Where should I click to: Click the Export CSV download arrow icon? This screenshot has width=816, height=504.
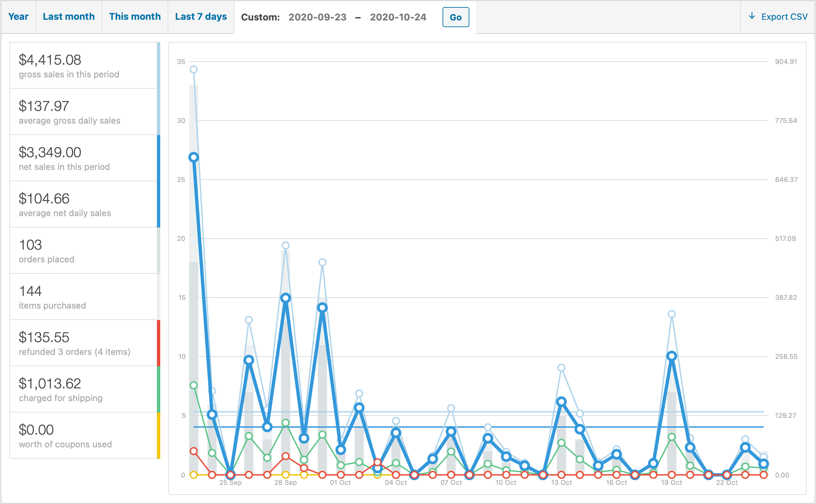pos(752,16)
